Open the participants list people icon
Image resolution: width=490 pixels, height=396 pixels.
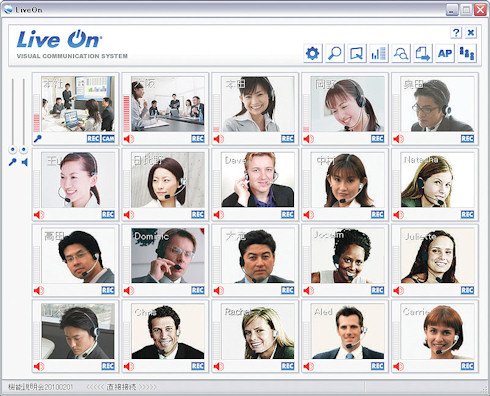[x=467, y=53]
